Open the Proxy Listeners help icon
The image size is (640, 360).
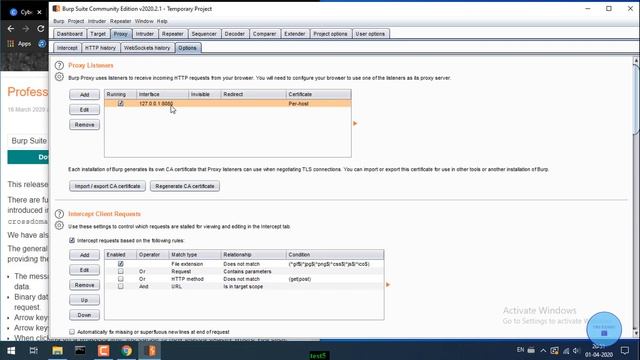tap(59, 65)
